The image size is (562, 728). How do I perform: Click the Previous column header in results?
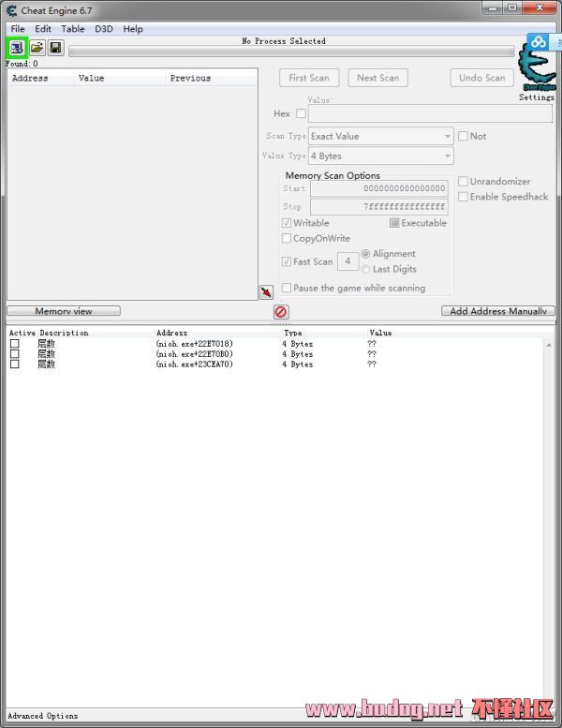click(x=211, y=78)
